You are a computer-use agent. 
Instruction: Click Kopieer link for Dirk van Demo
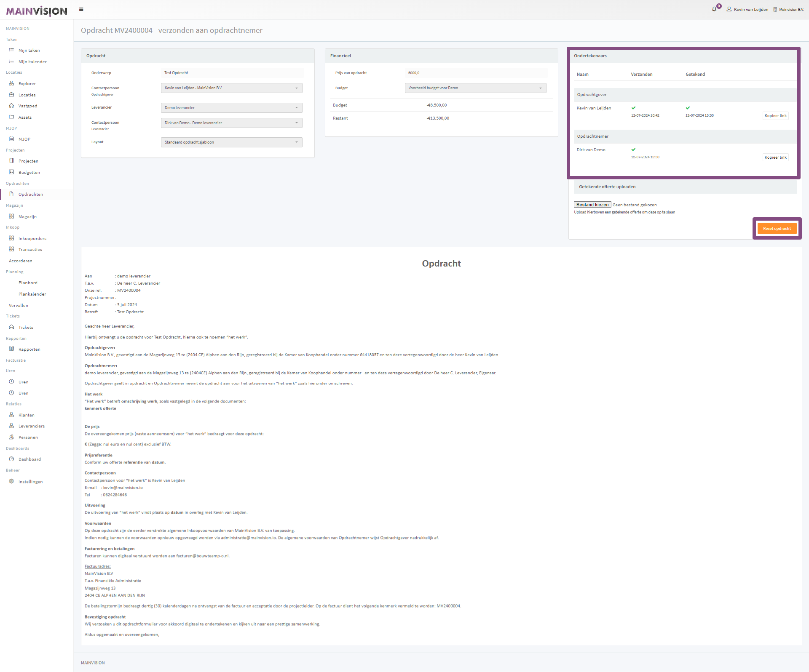click(x=775, y=157)
